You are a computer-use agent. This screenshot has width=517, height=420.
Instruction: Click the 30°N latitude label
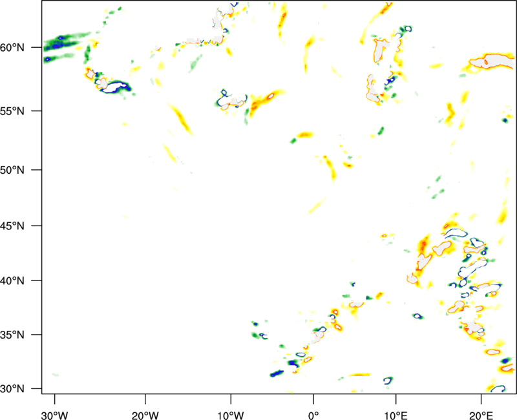click(12, 389)
